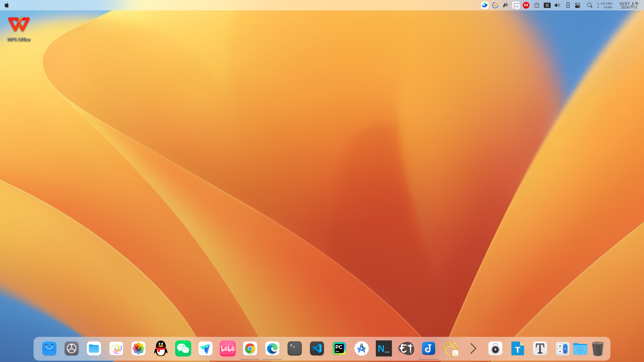Open the Photos app in dock
This screenshot has height=362, width=644.
138,349
